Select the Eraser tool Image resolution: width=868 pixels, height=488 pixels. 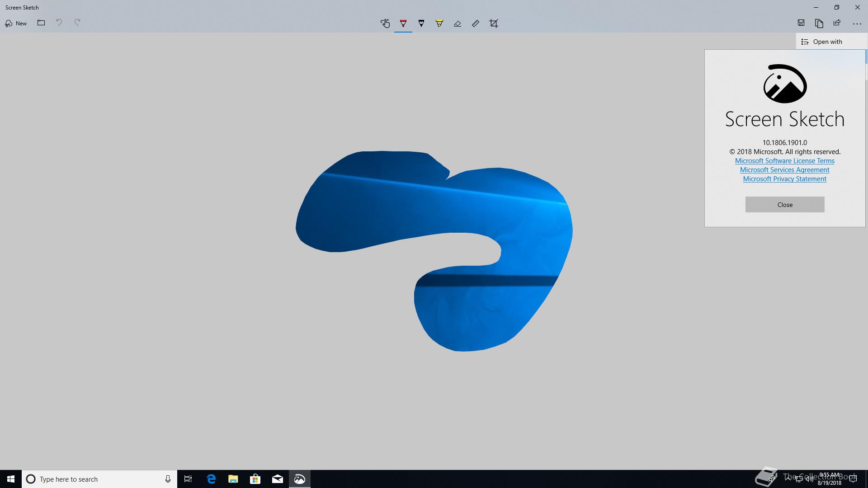point(458,23)
